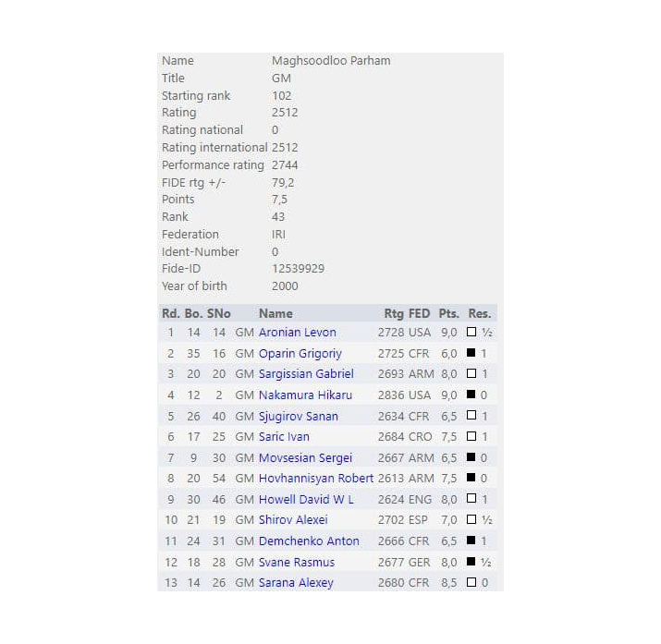This screenshot has width=661, height=644.
Task: Click white piece icon in Sarana row
Action: [471, 582]
